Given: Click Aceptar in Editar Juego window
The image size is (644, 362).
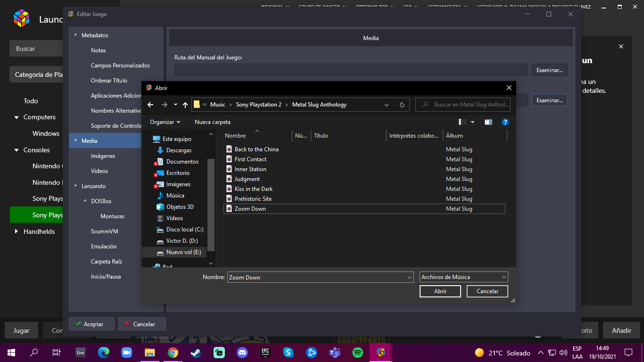Looking at the screenshot, I should (x=92, y=324).
